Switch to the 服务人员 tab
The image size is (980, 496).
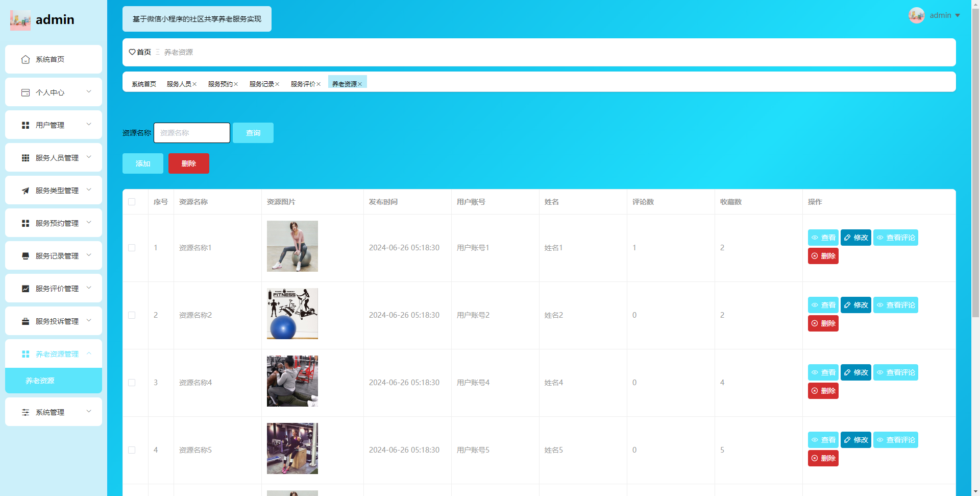[x=179, y=84]
